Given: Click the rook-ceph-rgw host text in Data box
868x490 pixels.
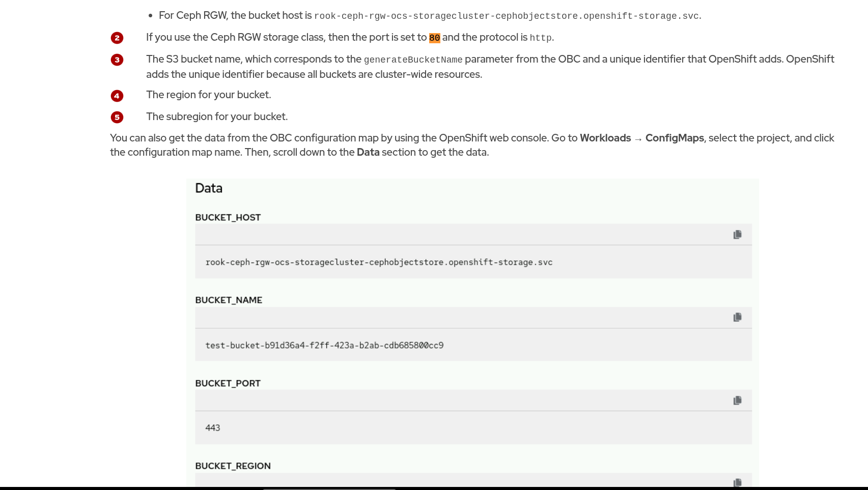Looking at the screenshot, I should click(x=379, y=263).
